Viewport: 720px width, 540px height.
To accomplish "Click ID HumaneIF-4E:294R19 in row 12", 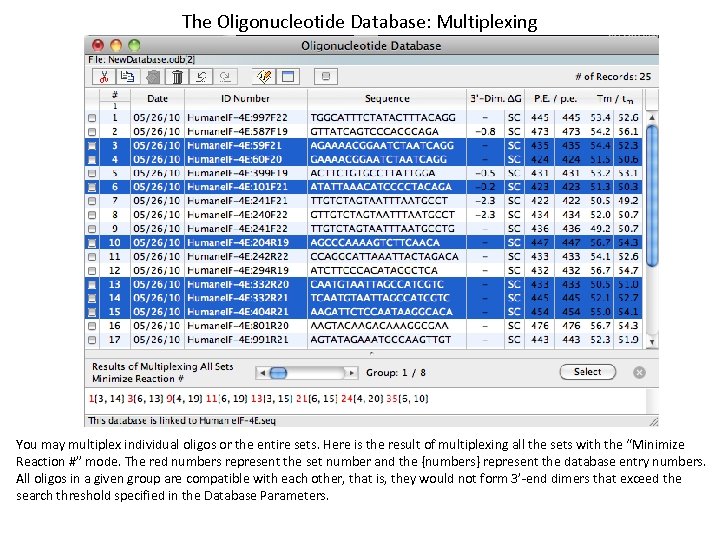I will [x=238, y=270].
